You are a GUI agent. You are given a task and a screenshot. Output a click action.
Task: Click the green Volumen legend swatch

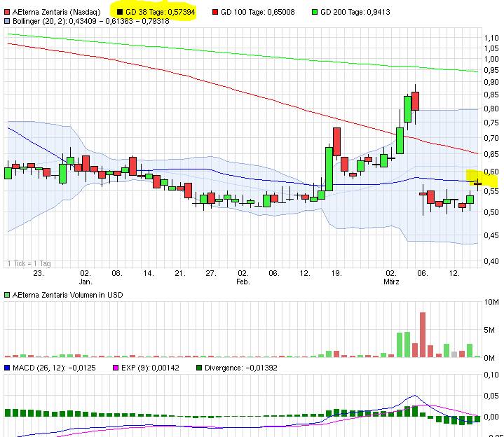click(x=7, y=295)
